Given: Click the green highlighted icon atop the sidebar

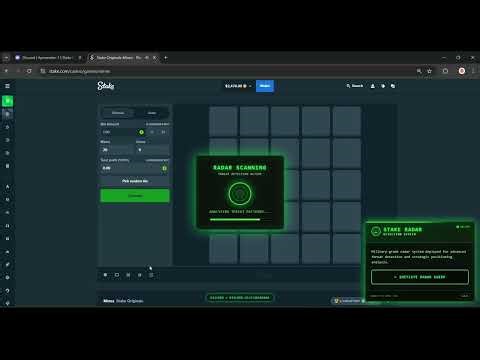Looking at the screenshot, I should (7, 101).
